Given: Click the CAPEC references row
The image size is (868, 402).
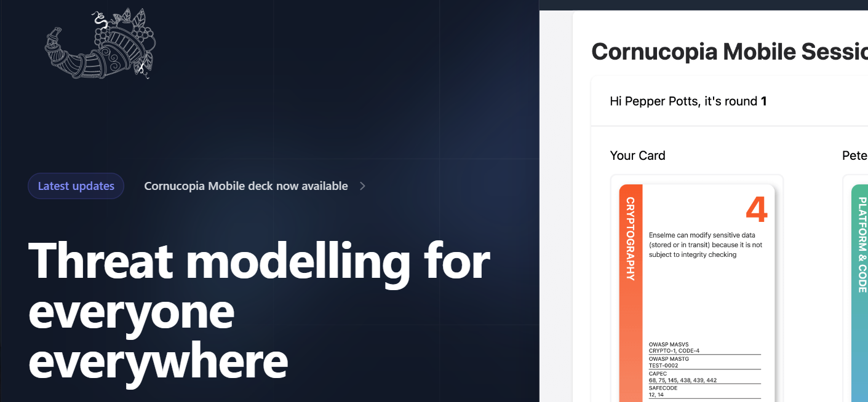Looking at the screenshot, I should [x=704, y=377].
